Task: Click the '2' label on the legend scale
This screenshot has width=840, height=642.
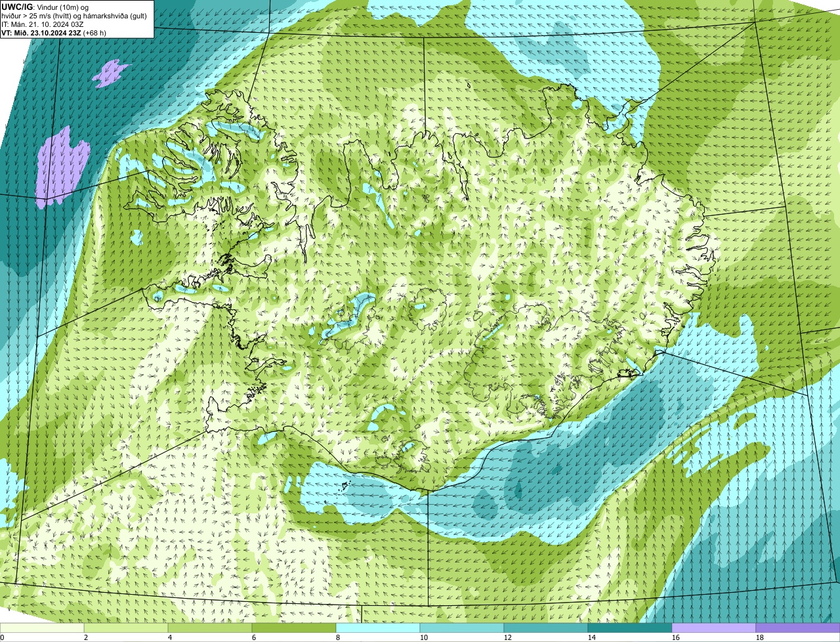Action: click(x=86, y=637)
